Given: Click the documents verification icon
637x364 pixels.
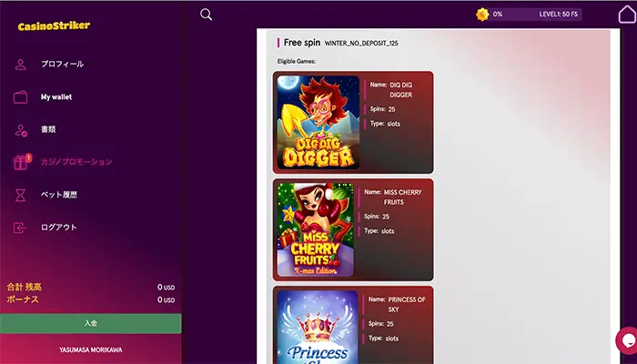Looking at the screenshot, I should click(x=21, y=130).
